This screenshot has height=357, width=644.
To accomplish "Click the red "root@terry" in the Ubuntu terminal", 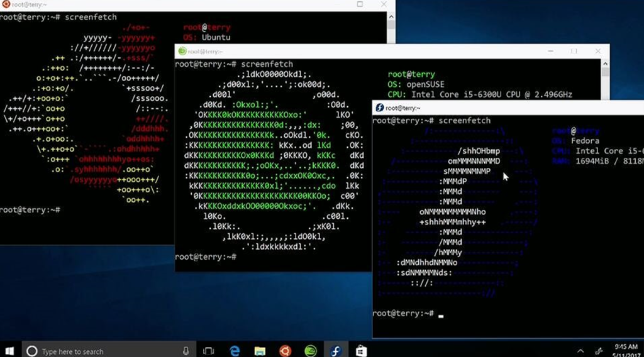I will coord(206,28).
